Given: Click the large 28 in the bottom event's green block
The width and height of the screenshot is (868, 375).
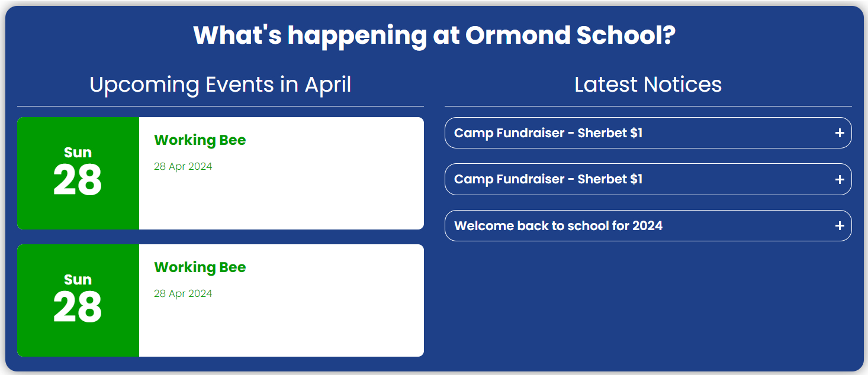Looking at the screenshot, I should 78,308.
